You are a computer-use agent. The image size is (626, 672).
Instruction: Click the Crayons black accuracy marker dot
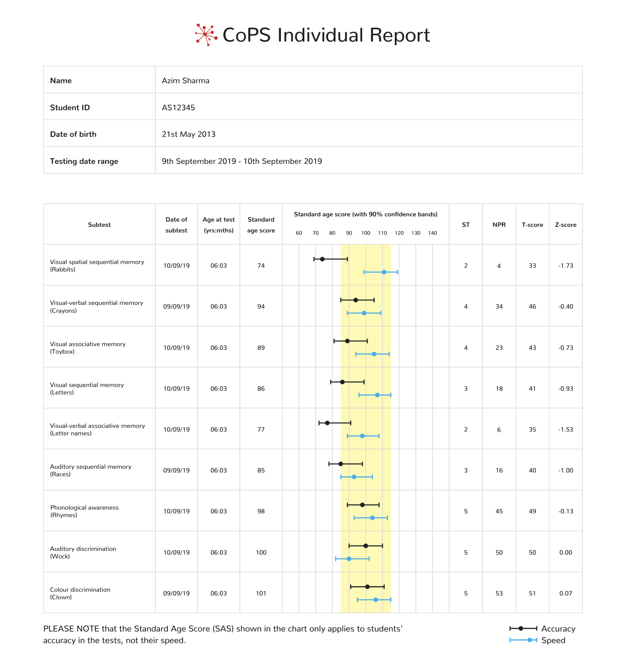(x=355, y=300)
